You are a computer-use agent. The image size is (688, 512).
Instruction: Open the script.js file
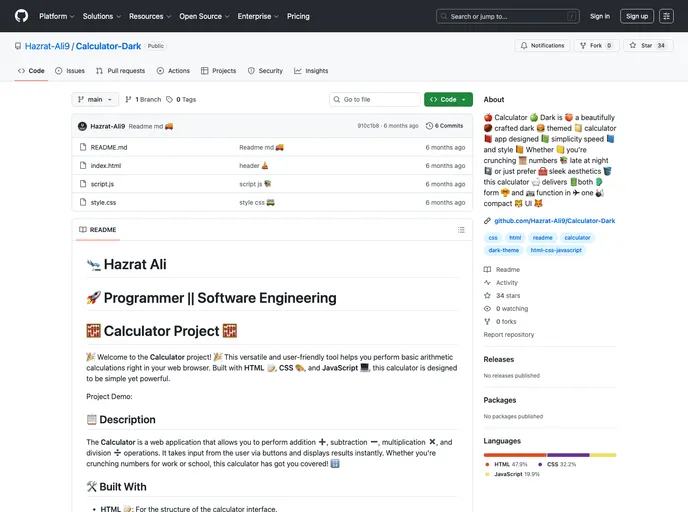click(102, 184)
